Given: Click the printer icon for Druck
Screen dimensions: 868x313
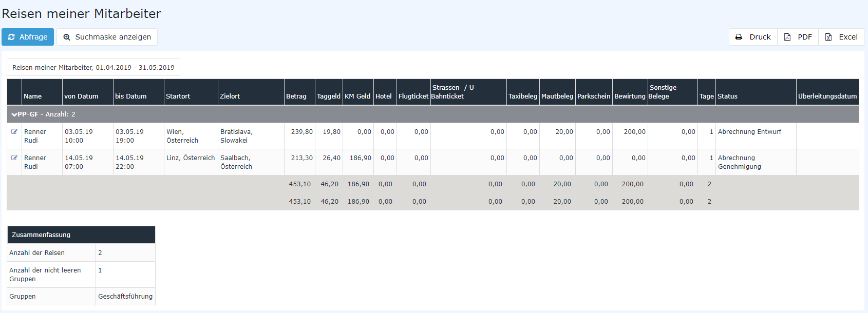Looking at the screenshot, I should tap(739, 37).
